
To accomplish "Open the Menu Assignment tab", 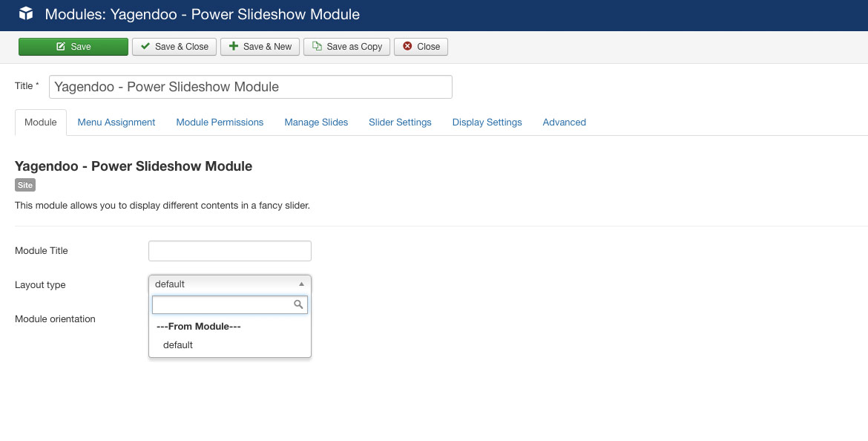I will coord(116,122).
